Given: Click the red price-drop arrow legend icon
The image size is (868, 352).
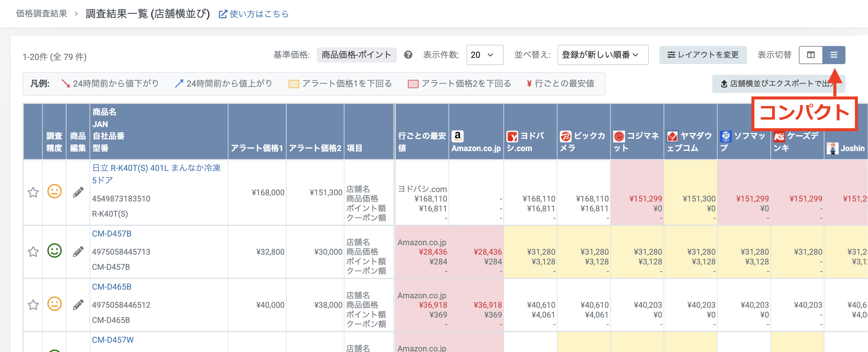Looking at the screenshot, I should point(66,84).
